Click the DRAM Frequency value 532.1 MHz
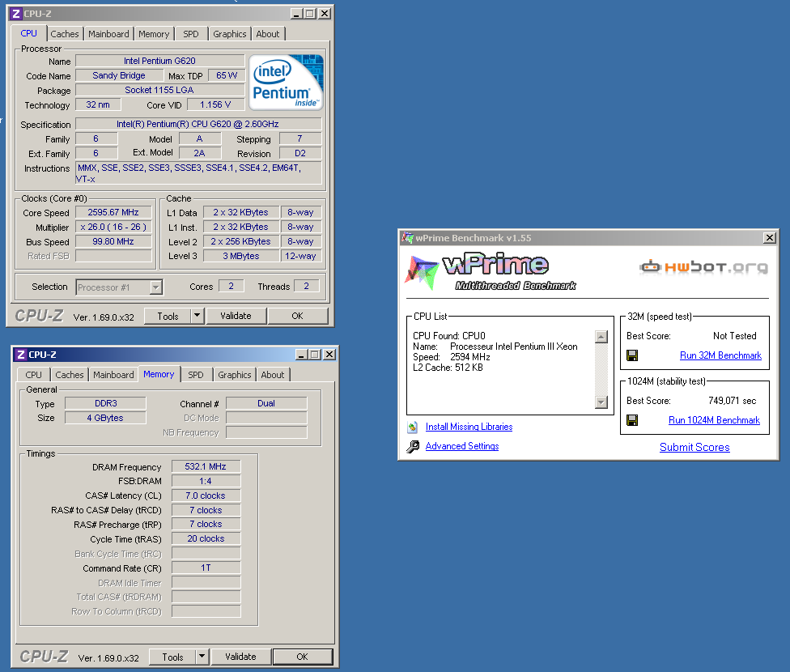 click(206, 466)
